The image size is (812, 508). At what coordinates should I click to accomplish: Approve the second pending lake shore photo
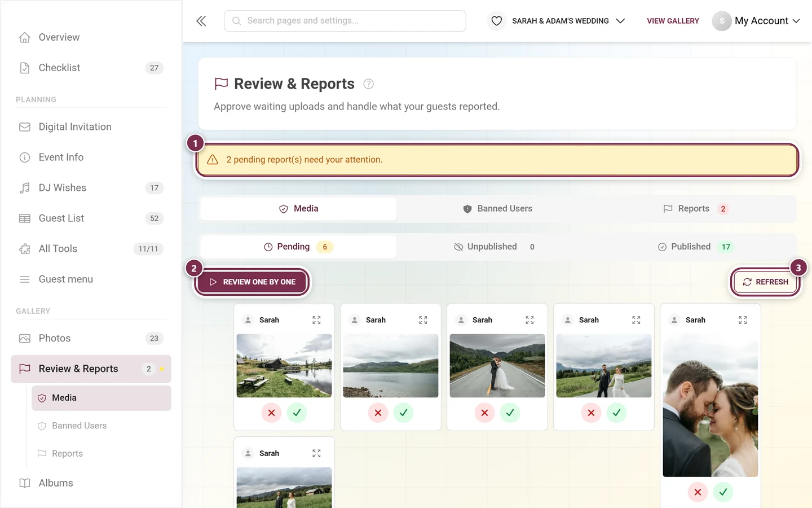coord(403,413)
